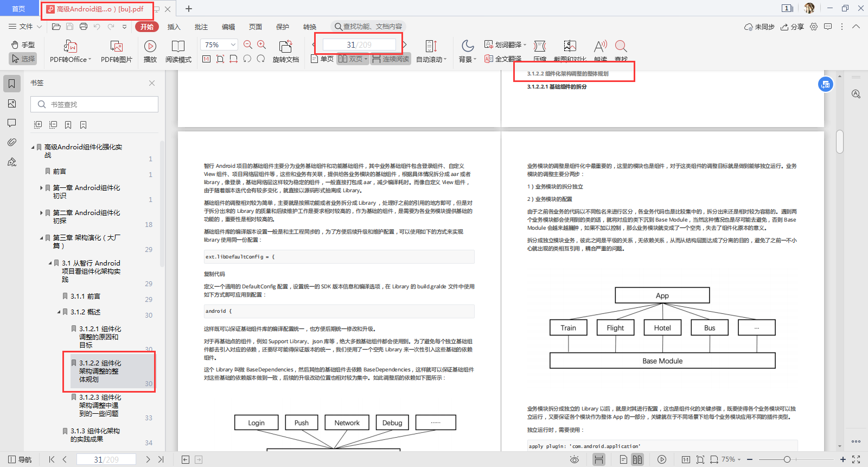Toggle the 选择 select tool
The width and height of the screenshot is (868, 467).
click(23, 59)
